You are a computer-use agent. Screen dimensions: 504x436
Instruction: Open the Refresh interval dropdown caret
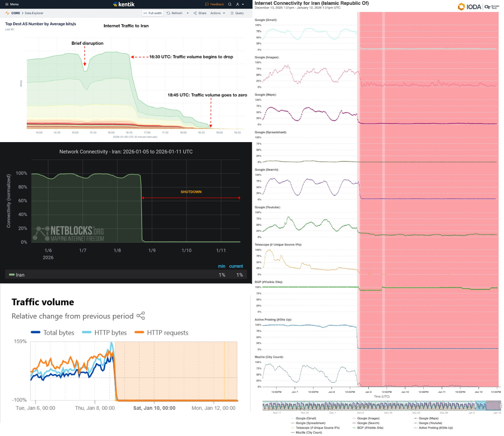[187, 13]
